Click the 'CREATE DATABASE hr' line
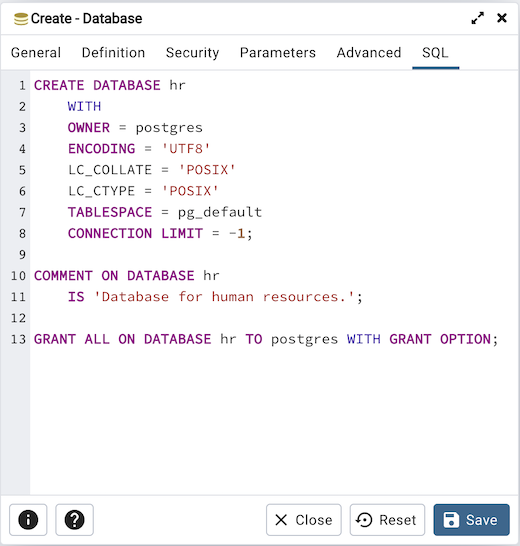 click(x=110, y=85)
